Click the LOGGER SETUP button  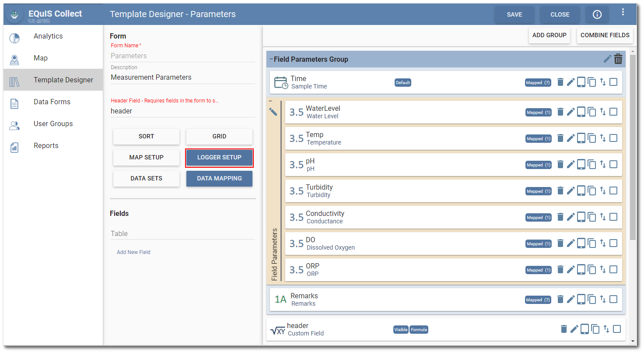219,157
